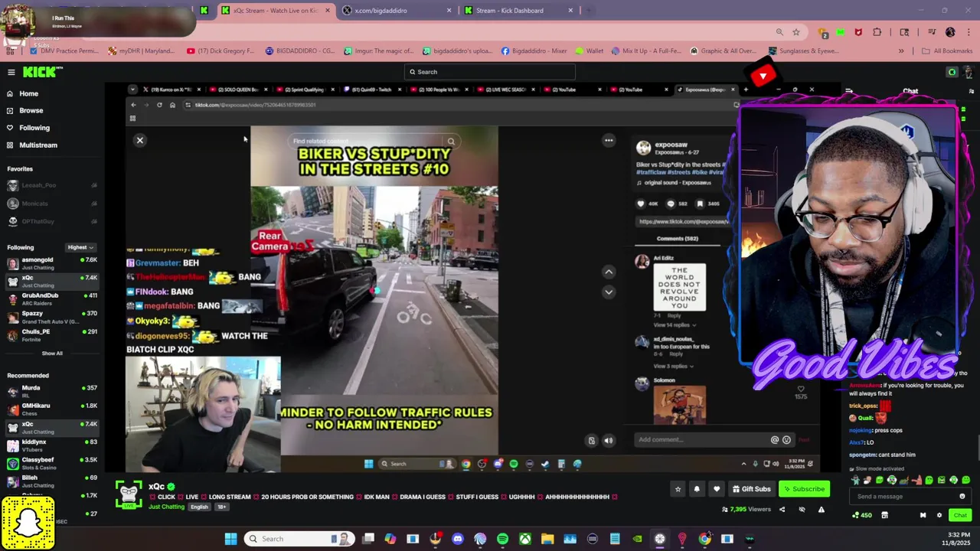
Task: Go to the Kick logo homepage
Action: point(42,72)
